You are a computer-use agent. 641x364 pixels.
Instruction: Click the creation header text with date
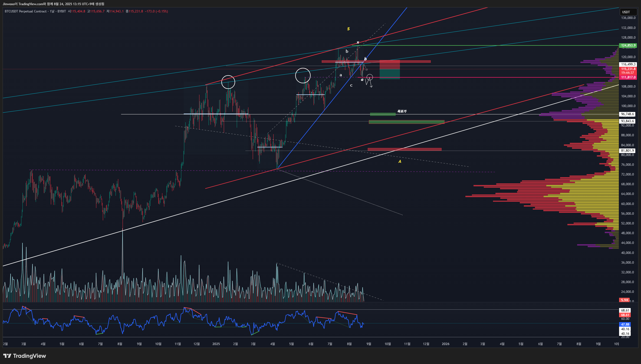pos(53,4)
